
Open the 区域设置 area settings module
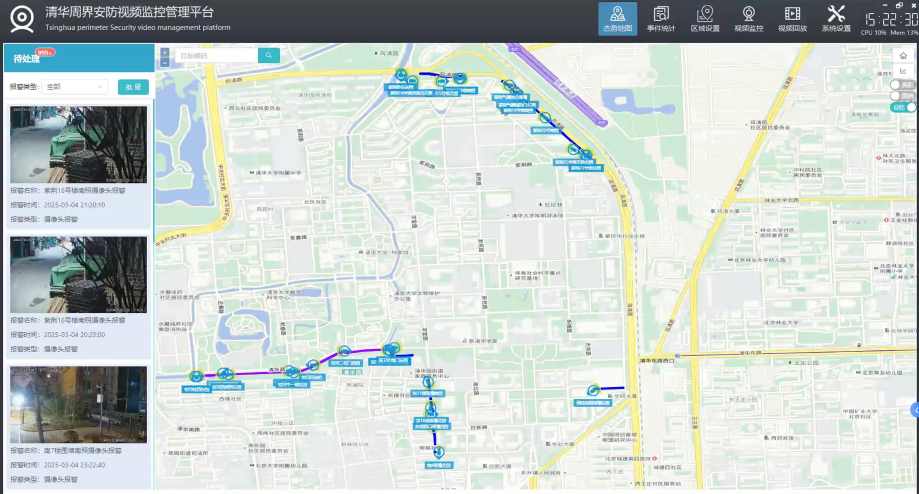pyautogui.click(x=704, y=19)
